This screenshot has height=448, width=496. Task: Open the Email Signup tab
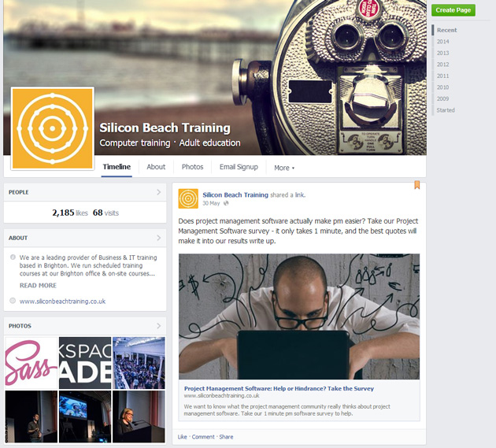pyautogui.click(x=239, y=167)
